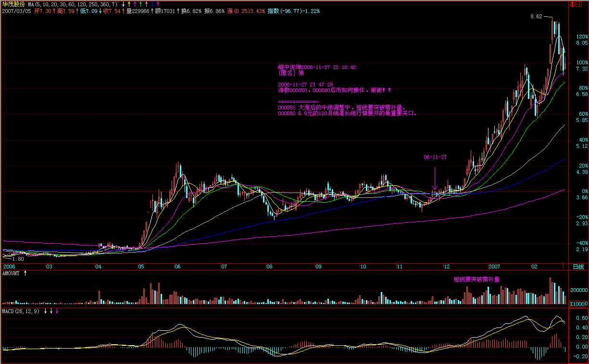
Task: Click the 短线要突破需补量 annotation in volume panel
Action: click(476, 279)
